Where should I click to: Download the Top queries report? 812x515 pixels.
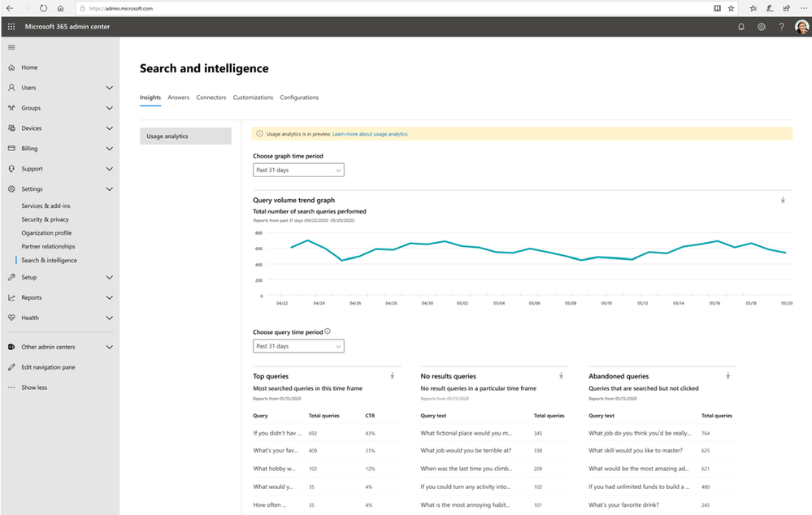(x=392, y=376)
